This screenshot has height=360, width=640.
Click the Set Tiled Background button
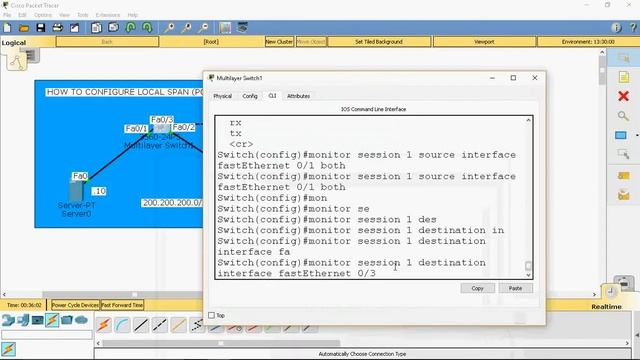pos(379,42)
